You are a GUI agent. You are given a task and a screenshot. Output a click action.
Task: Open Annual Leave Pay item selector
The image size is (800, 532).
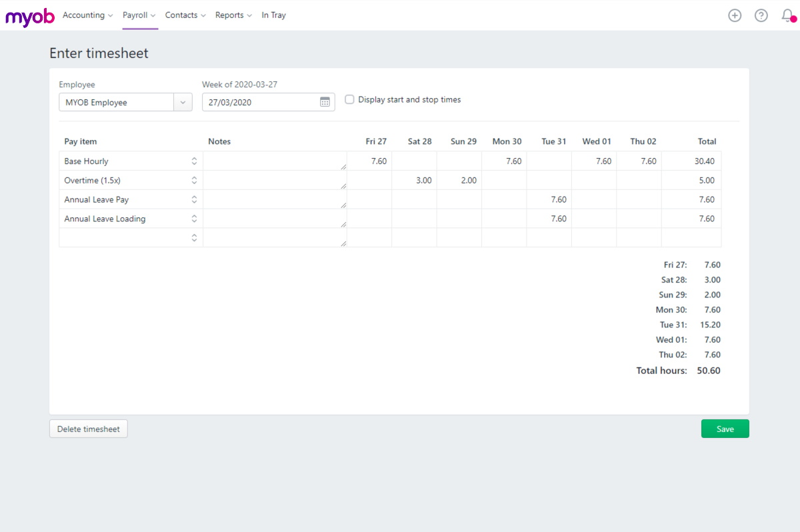(x=194, y=199)
